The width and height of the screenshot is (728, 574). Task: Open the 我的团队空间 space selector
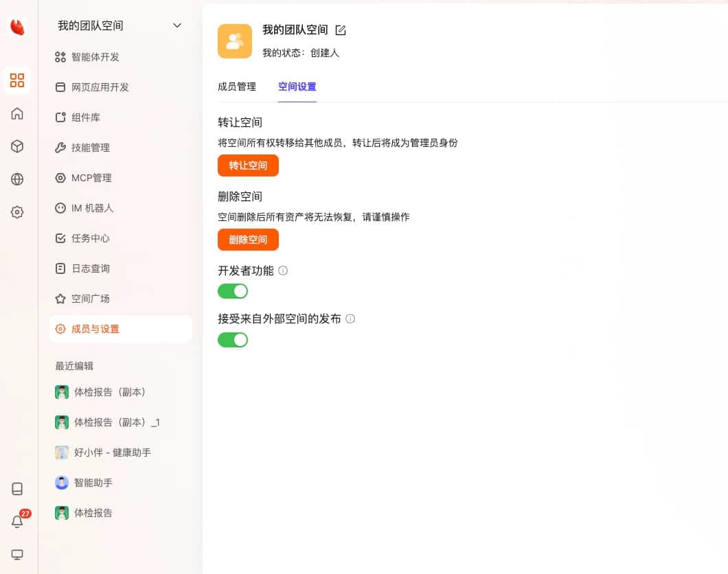coord(120,25)
